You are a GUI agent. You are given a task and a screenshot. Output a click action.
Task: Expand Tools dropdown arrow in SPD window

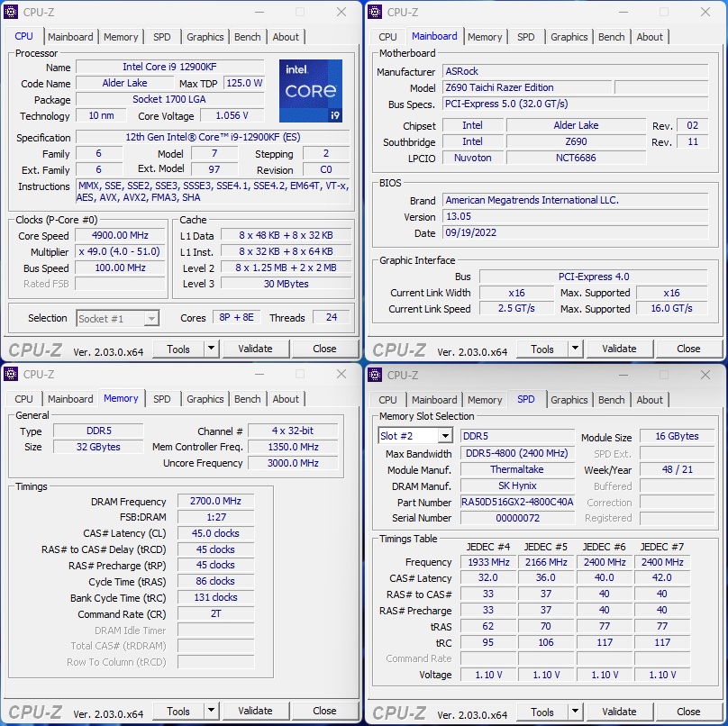pyautogui.click(x=575, y=712)
